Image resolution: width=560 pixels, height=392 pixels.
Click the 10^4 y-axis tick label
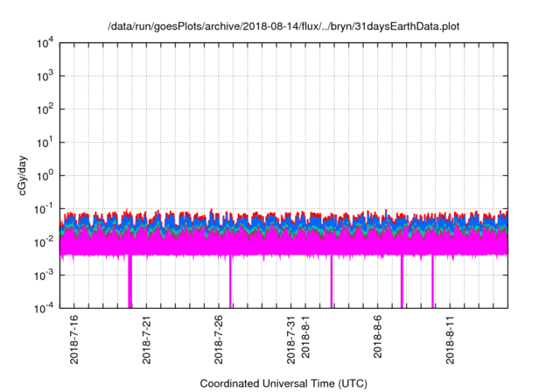tap(45, 43)
